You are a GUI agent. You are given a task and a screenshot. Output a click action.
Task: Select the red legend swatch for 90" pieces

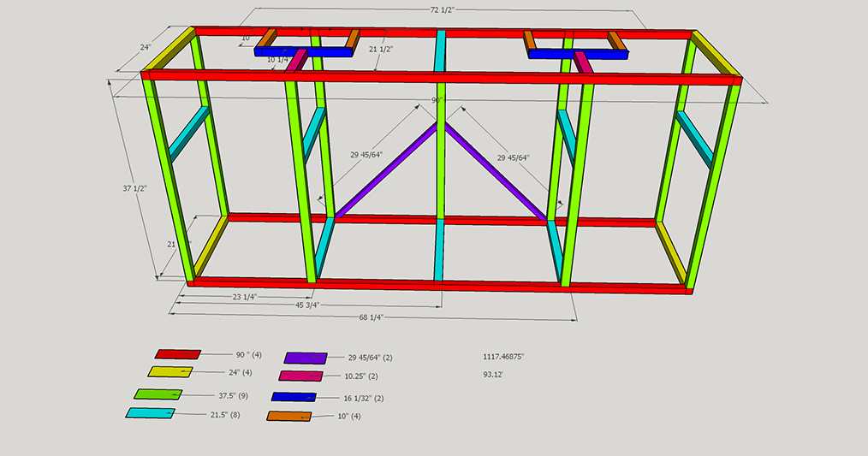pyautogui.click(x=178, y=354)
